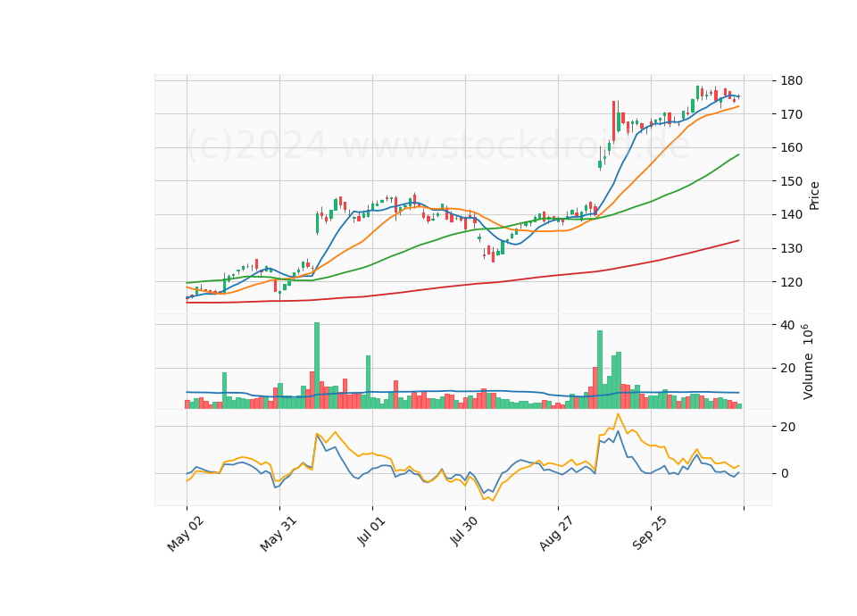
Task: Click the 150 price axis value
Action: click(x=792, y=181)
